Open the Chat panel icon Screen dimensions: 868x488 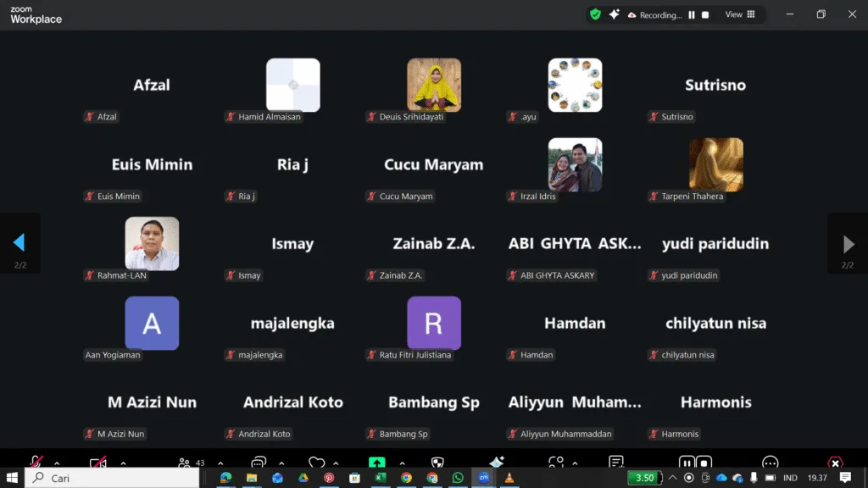259,463
